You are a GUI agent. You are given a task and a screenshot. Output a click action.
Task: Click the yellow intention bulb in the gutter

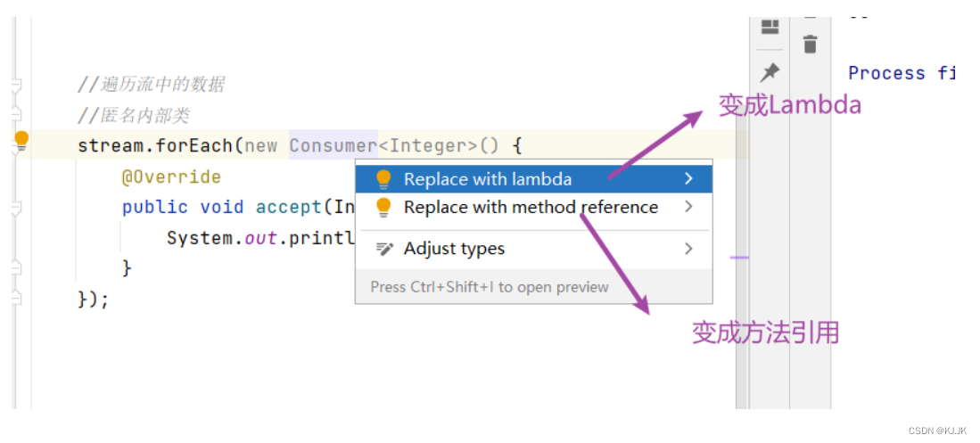22,141
